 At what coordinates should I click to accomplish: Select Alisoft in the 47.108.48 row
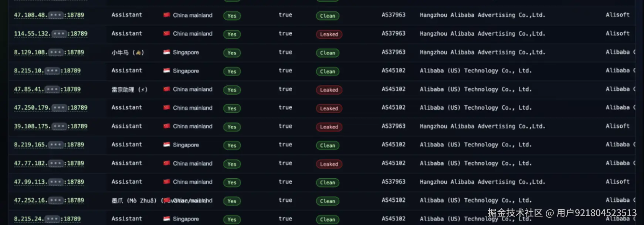tap(617, 15)
